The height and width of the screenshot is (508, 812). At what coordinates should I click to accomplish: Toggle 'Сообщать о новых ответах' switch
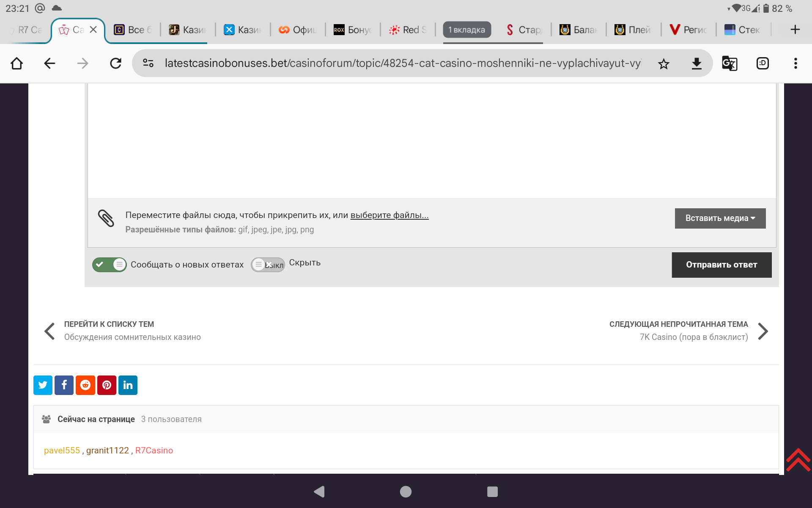pyautogui.click(x=109, y=265)
